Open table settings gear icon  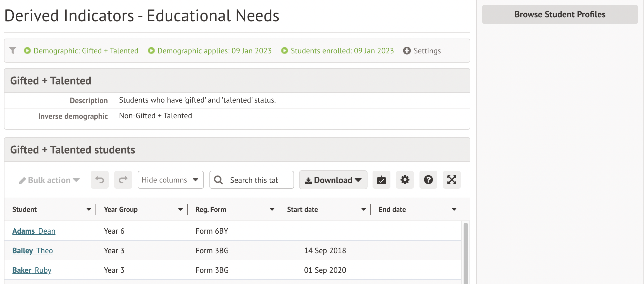pos(405,180)
